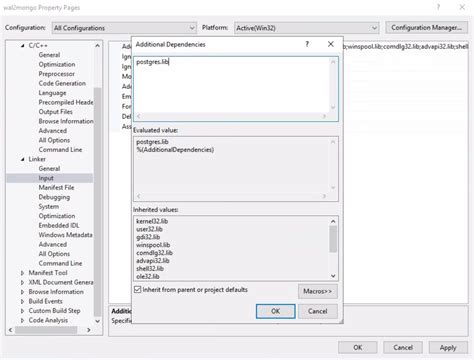This screenshot has width=474, height=360.
Task: Select Command Line under C/C++
Action: (x=60, y=149)
